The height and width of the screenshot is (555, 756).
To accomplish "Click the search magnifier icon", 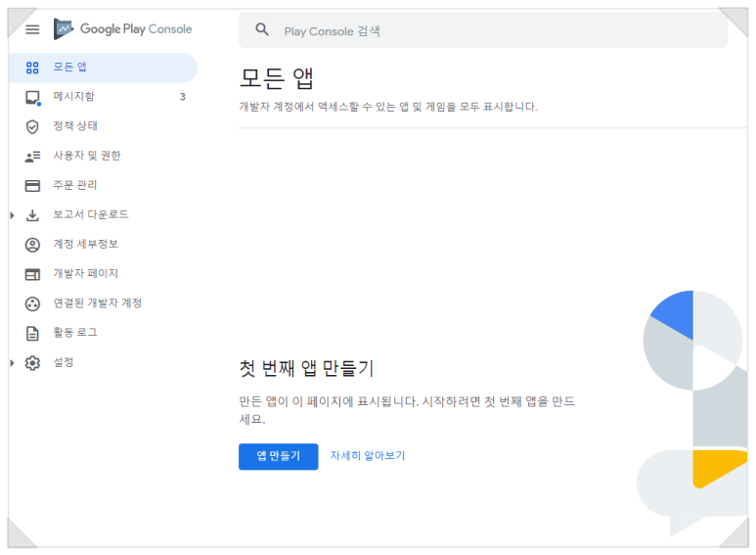I will pos(262,29).
